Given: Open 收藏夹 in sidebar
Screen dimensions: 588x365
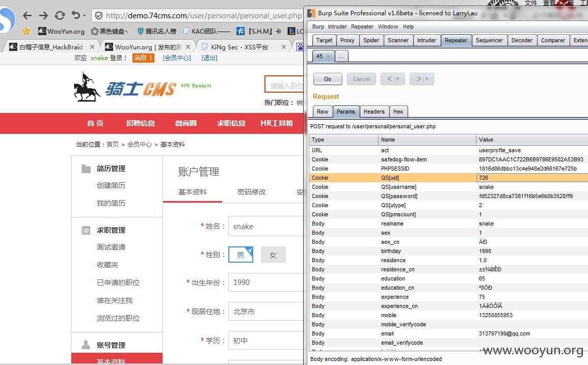Looking at the screenshot, I should (x=108, y=265).
